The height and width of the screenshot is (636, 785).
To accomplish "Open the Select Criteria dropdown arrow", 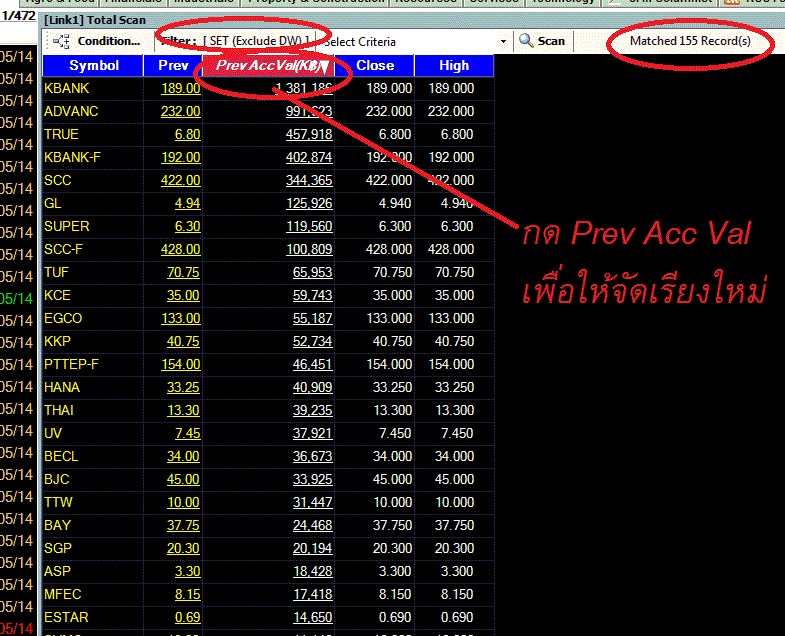I will click(504, 42).
